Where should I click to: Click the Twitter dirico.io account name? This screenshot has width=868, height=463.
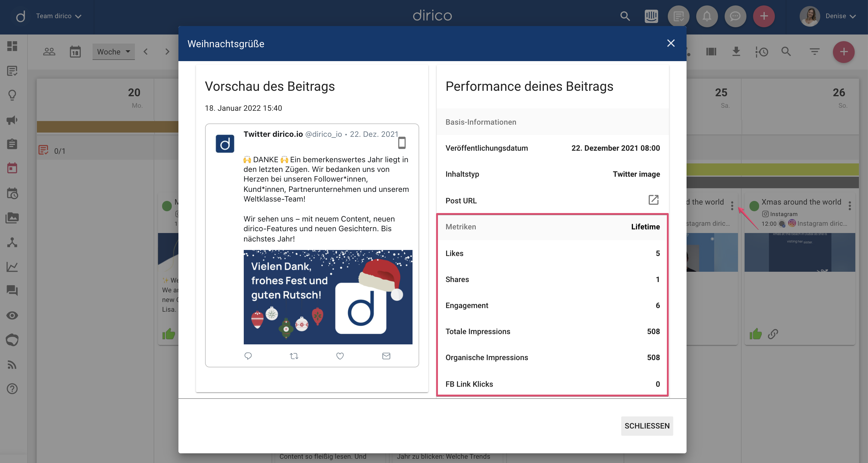pyautogui.click(x=273, y=134)
